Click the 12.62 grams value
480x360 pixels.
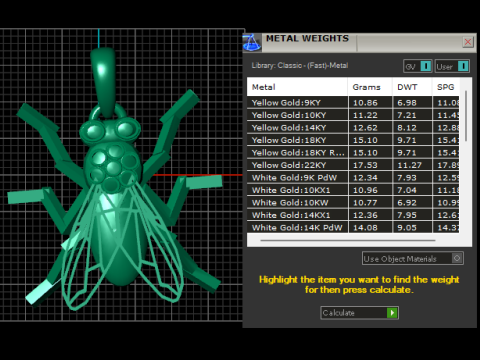365,128
